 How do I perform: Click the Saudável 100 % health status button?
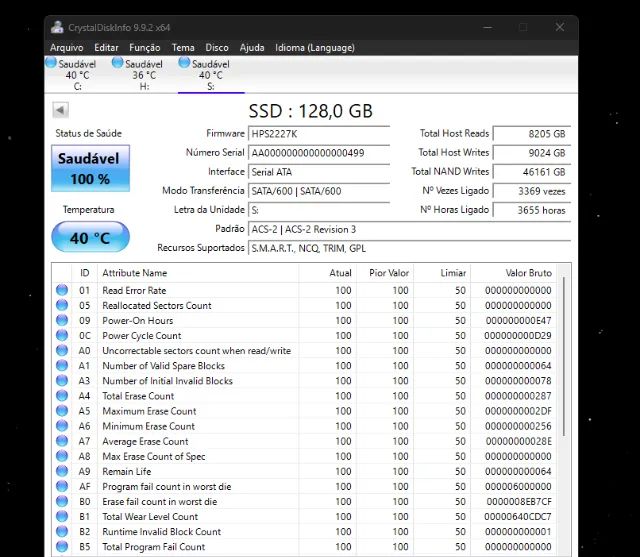(90, 168)
